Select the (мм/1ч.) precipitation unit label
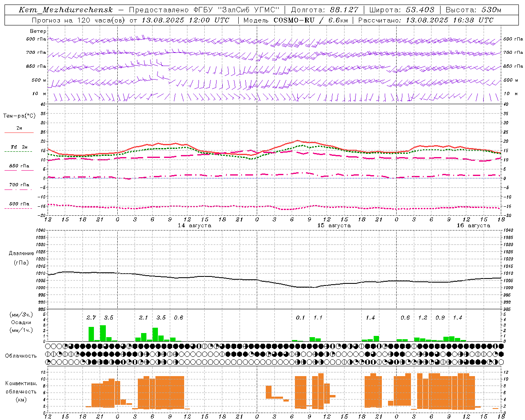The width and height of the screenshot is (525, 420). tap(21, 330)
